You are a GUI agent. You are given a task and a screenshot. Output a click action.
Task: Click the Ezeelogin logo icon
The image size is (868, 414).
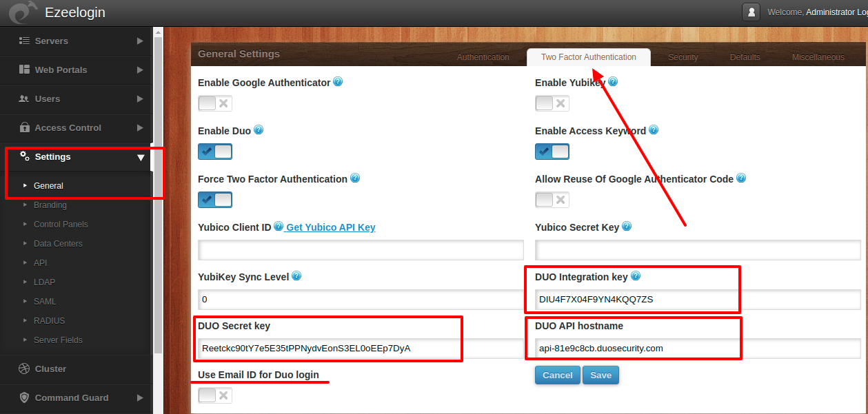(x=23, y=12)
